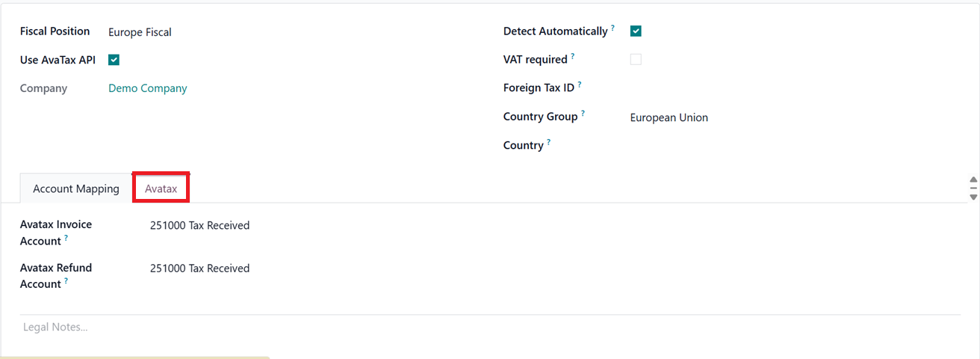Click the Fiscal Position name Europe Fiscal

[140, 32]
